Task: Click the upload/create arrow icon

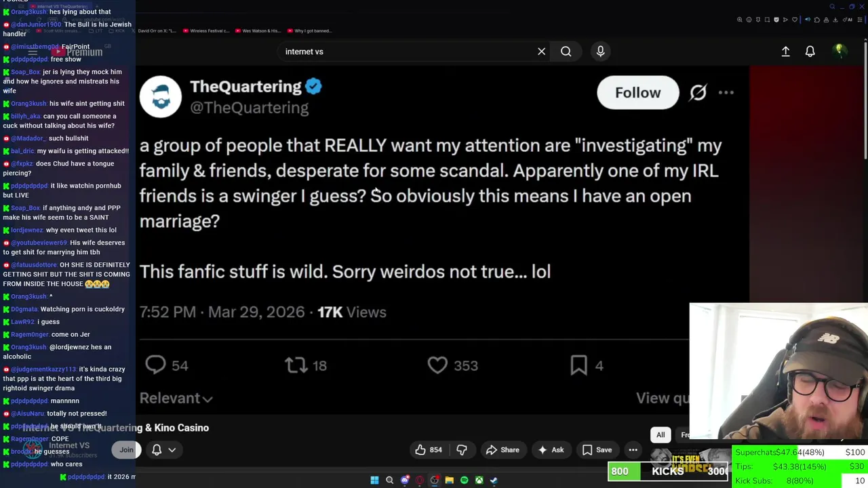Action: tap(785, 52)
